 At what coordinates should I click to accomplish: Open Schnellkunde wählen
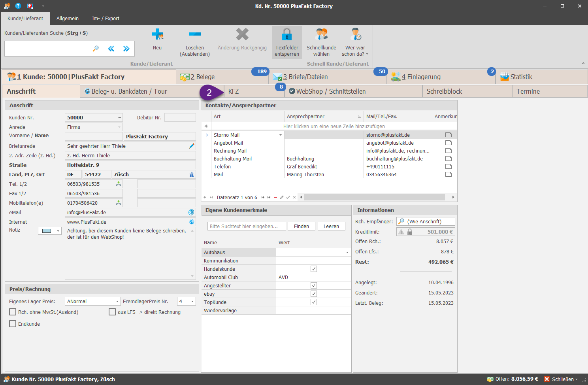321,42
